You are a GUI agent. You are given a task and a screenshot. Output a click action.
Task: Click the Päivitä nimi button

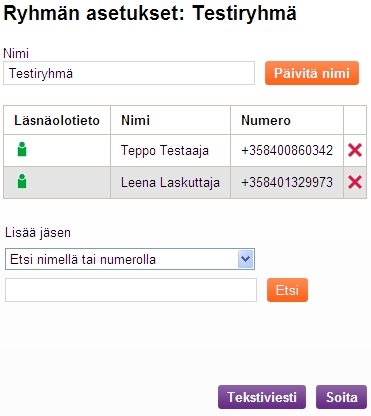coord(312,73)
